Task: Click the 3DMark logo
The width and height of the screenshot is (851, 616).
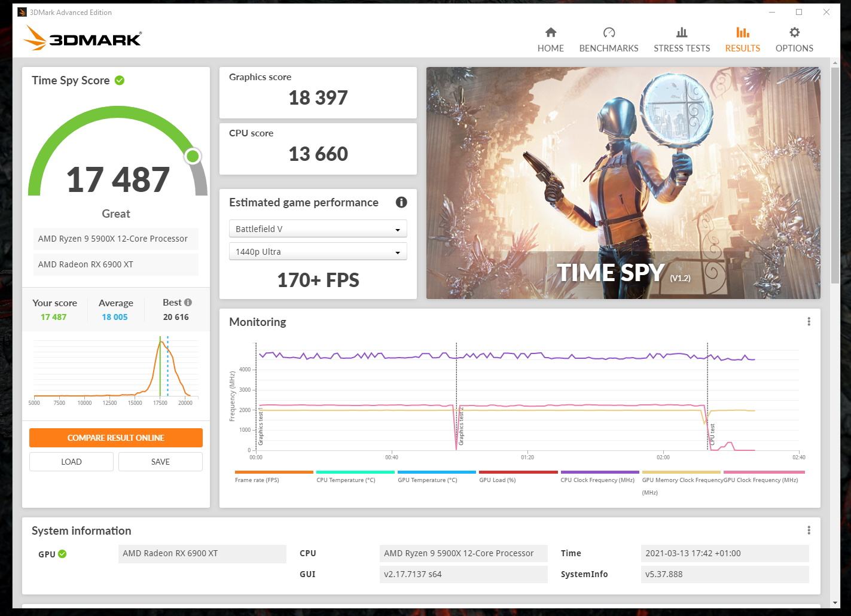Action: click(x=82, y=38)
